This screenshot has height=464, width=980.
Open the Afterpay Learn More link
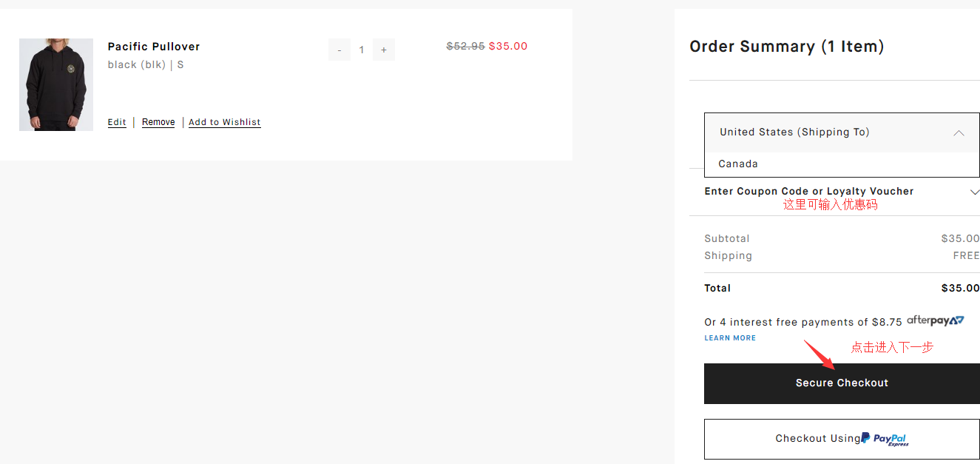730,338
